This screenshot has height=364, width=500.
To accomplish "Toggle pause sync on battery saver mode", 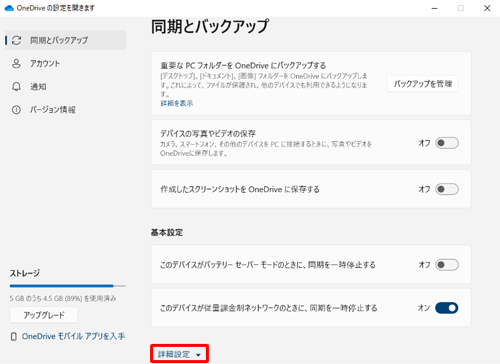I will (447, 265).
